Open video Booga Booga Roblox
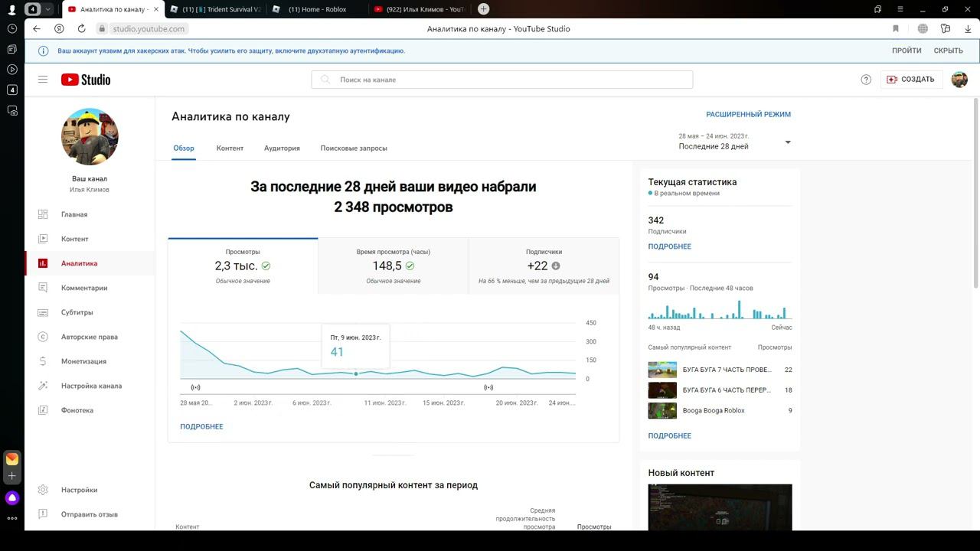The height and width of the screenshot is (551, 980). (720, 411)
